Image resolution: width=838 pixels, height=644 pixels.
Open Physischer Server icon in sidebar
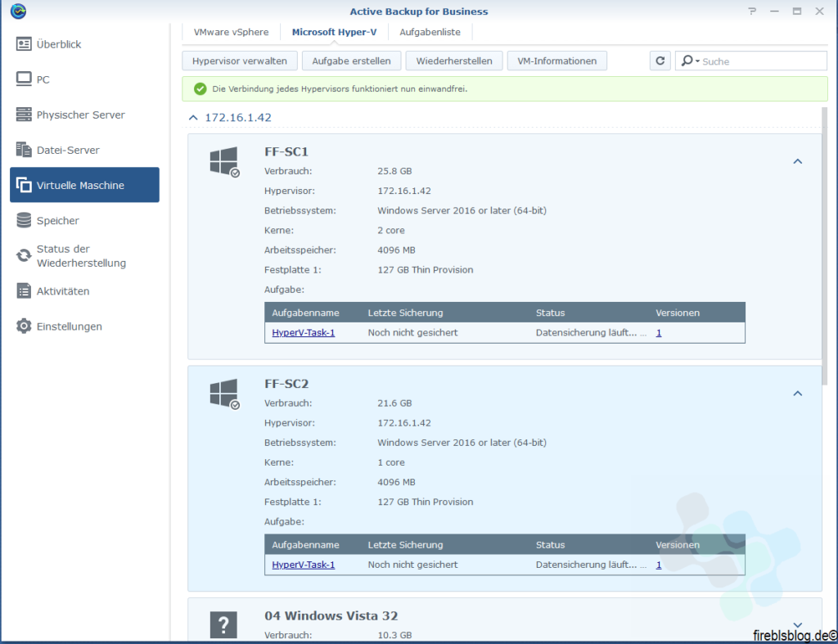pos(24,115)
